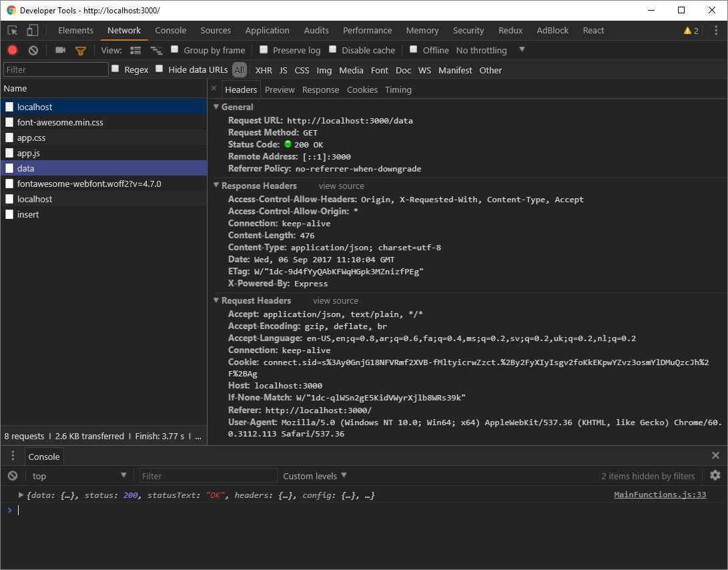The width and height of the screenshot is (728, 570).
Task: Click view source beside Request Headers
Action: (x=335, y=300)
